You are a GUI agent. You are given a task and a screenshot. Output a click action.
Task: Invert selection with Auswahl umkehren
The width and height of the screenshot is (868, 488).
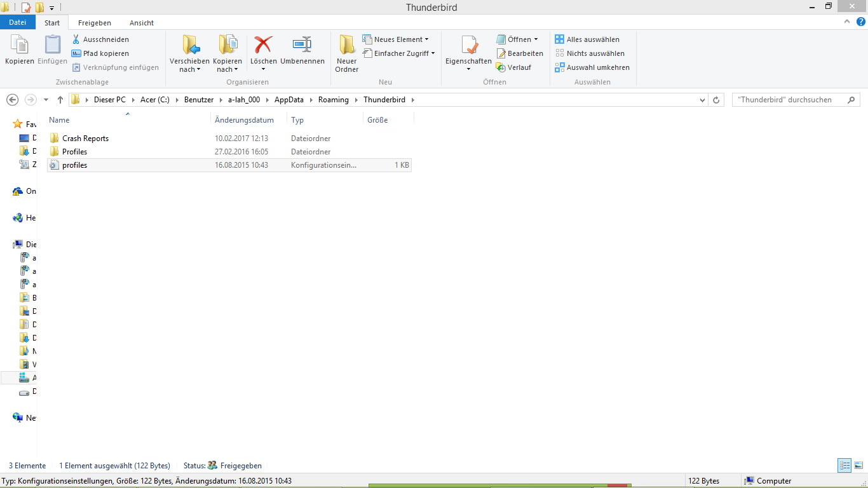pos(592,67)
